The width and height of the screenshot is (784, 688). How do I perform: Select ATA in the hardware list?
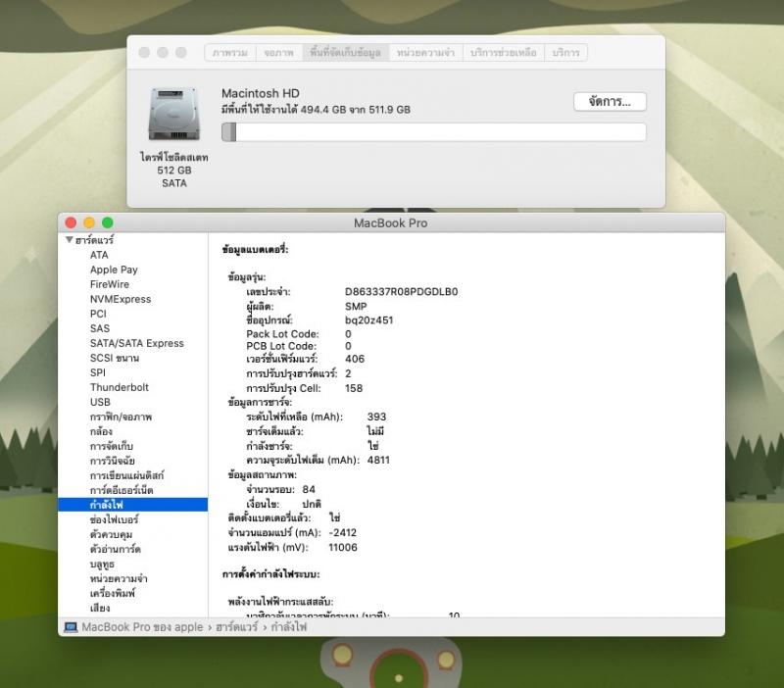coord(99,255)
